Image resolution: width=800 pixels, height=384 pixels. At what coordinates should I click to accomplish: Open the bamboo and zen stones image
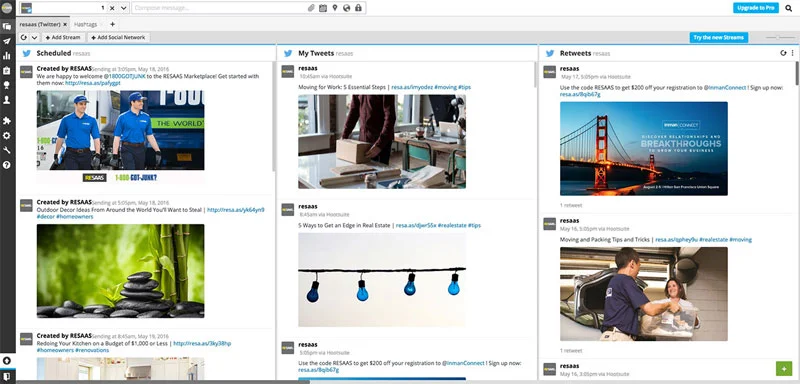120,271
